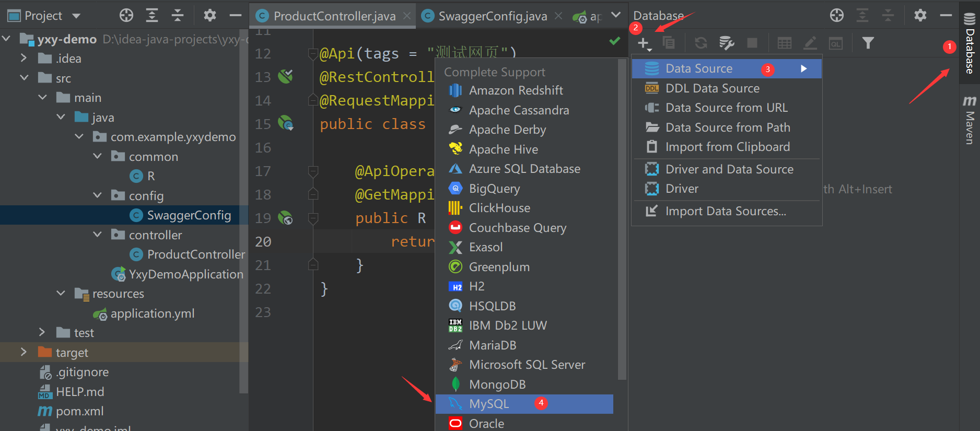Choose Data Source from URL
The image size is (980, 431).
(x=727, y=108)
